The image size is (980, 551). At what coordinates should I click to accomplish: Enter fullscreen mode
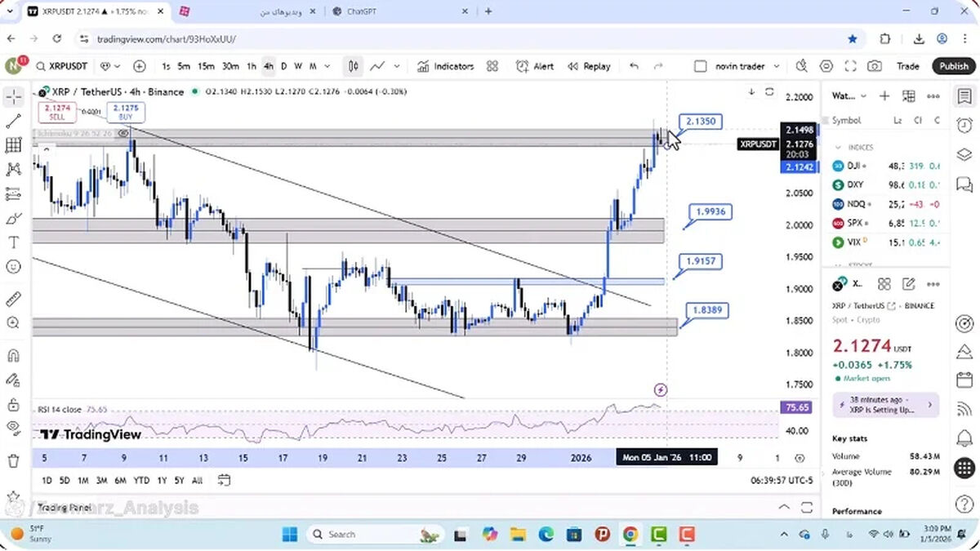(x=850, y=66)
